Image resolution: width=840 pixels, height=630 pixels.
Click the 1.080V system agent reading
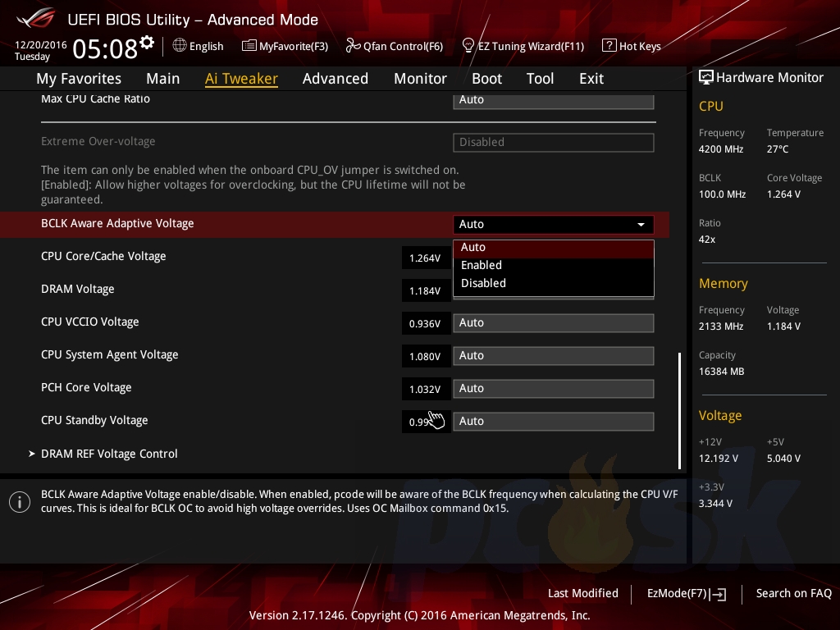tap(426, 356)
